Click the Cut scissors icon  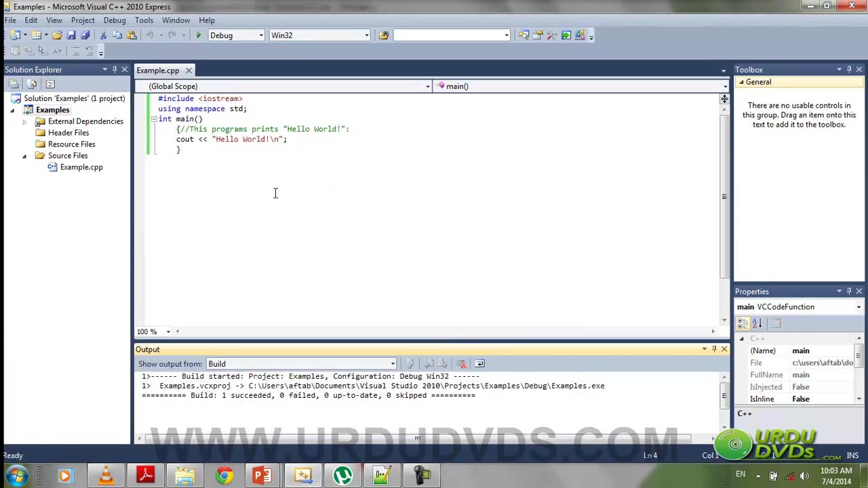click(x=103, y=35)
